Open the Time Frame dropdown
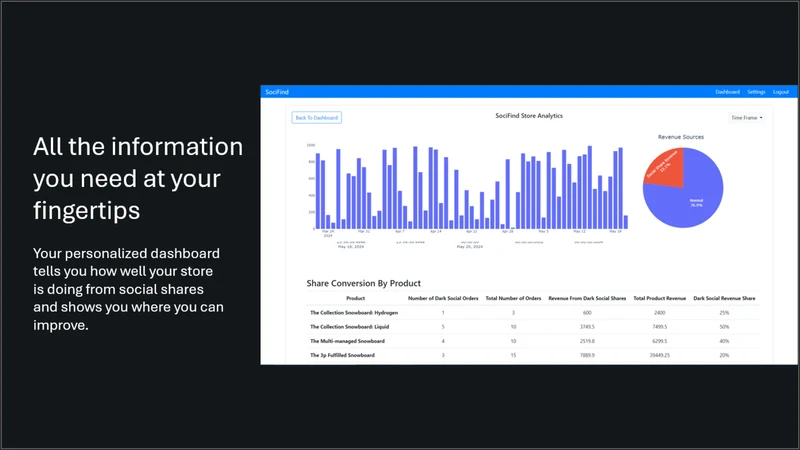Image resolution: width=800 pixels, height=450 pixels. [746, 118]
